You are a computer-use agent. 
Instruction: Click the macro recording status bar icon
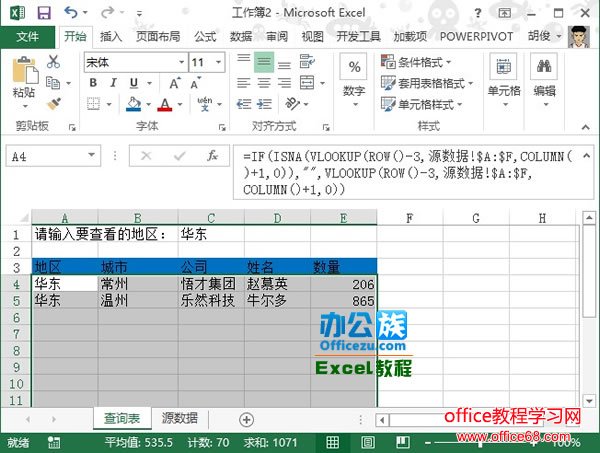(x=54, y=443)
